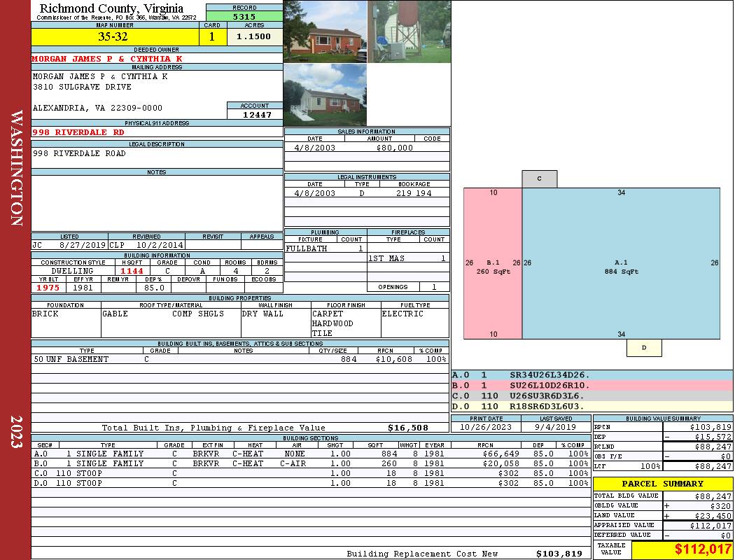Click the ELECTRIC fuel type value

pos(402,314)
